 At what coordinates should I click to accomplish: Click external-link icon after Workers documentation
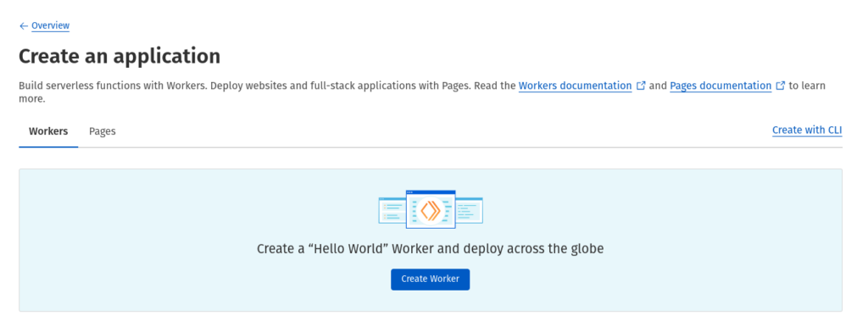[641, 86]
